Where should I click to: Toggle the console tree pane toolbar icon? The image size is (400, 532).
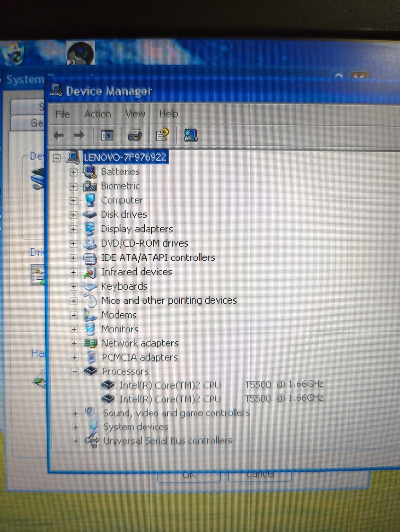tap(107, 135)
